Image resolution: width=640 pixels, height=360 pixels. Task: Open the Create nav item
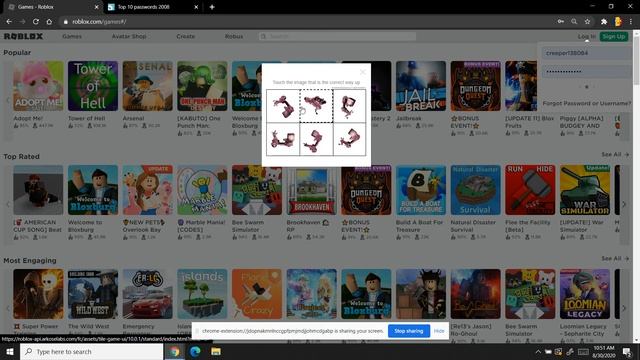[x=186, y=36]
